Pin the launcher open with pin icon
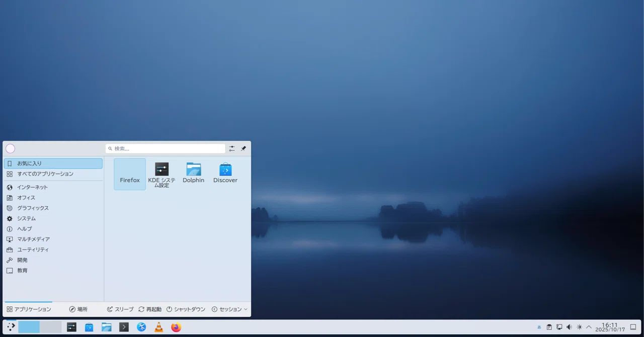 [244, 148]
